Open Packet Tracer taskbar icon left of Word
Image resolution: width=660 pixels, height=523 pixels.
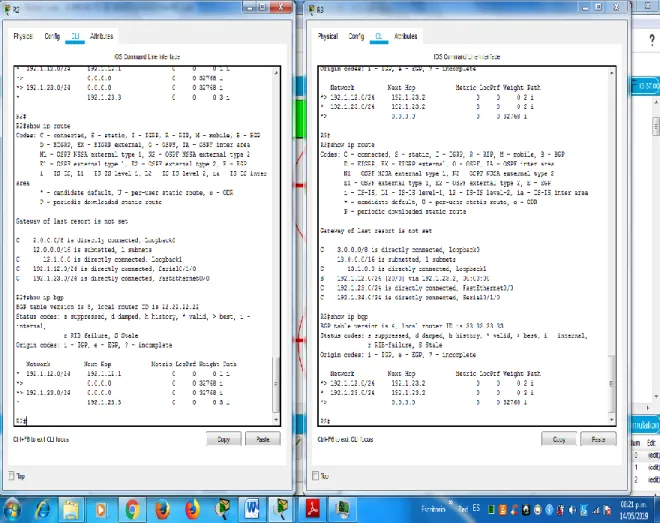click(222, 510)
